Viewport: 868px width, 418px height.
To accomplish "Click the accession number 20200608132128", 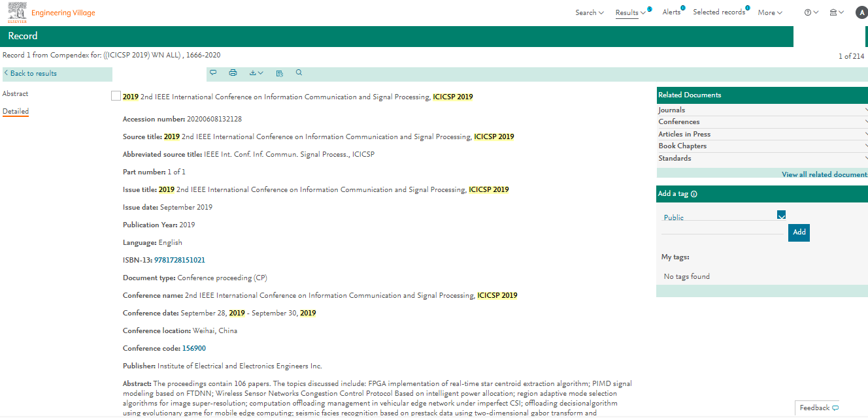I will click(214, 119).
